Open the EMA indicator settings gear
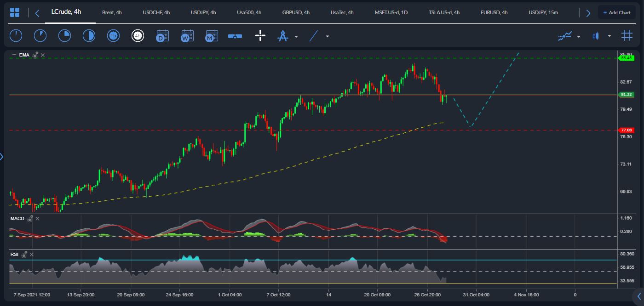The image size is (644, 306). tap(35, 55)
